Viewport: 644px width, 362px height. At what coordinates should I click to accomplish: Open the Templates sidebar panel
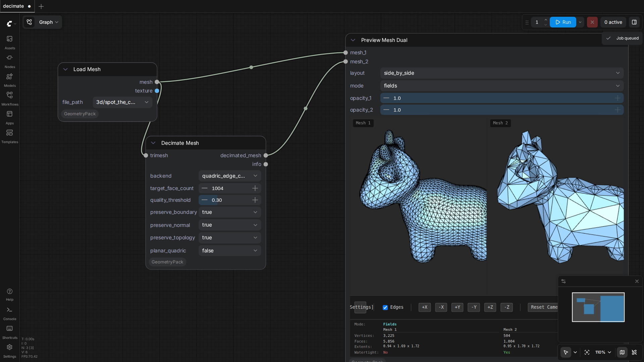pos(10,136)
